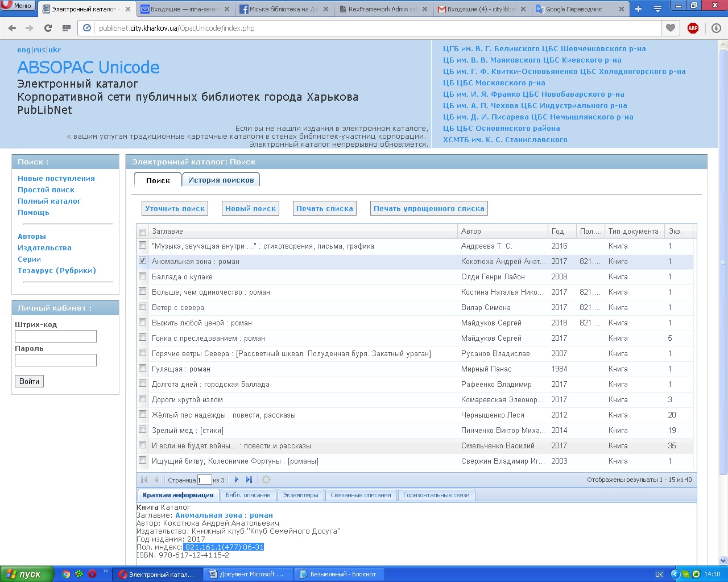This screenshot has height=582, width=728.
Task: Open the ABP adblock extension icon
Action: [693, 28]
